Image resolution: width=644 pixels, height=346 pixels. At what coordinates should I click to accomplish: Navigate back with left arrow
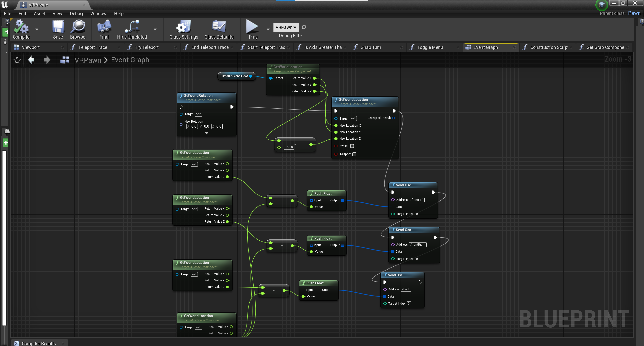(x=31, y=60)
